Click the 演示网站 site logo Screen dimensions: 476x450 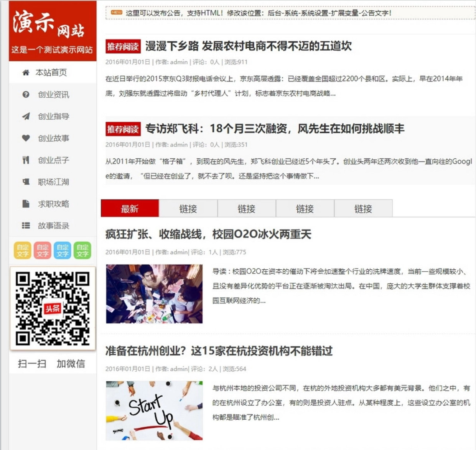[49, 24]
